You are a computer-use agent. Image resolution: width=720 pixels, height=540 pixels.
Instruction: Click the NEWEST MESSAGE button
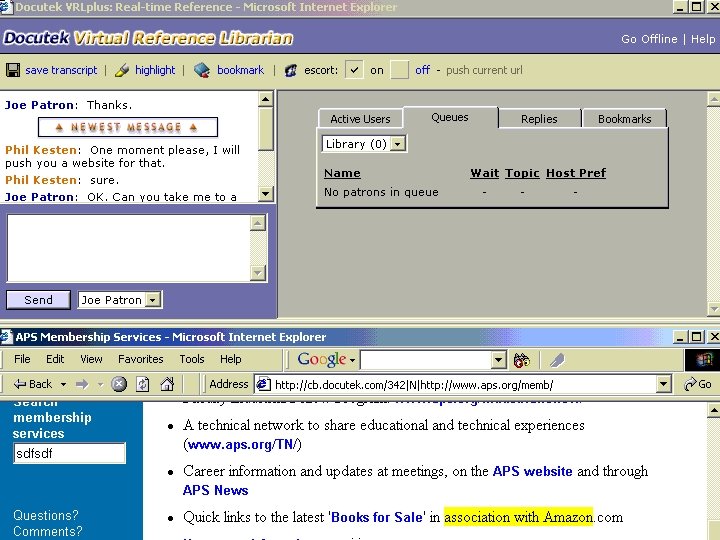click(128, 127)
